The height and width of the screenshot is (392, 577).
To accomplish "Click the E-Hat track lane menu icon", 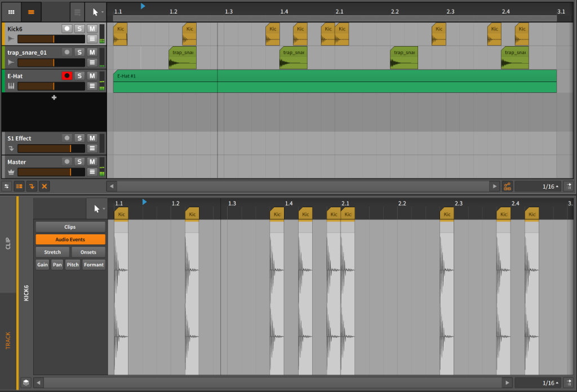I will coord(92,86).
